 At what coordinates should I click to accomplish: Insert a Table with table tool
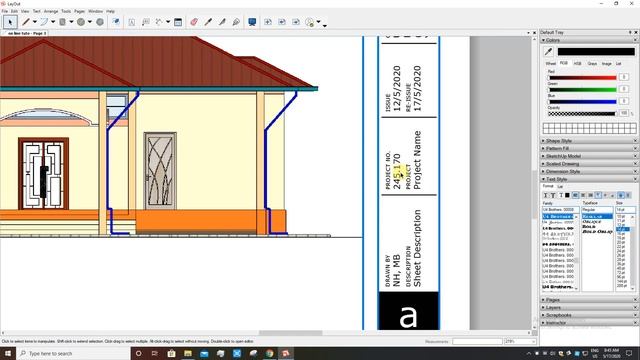[x=178, y=22]
